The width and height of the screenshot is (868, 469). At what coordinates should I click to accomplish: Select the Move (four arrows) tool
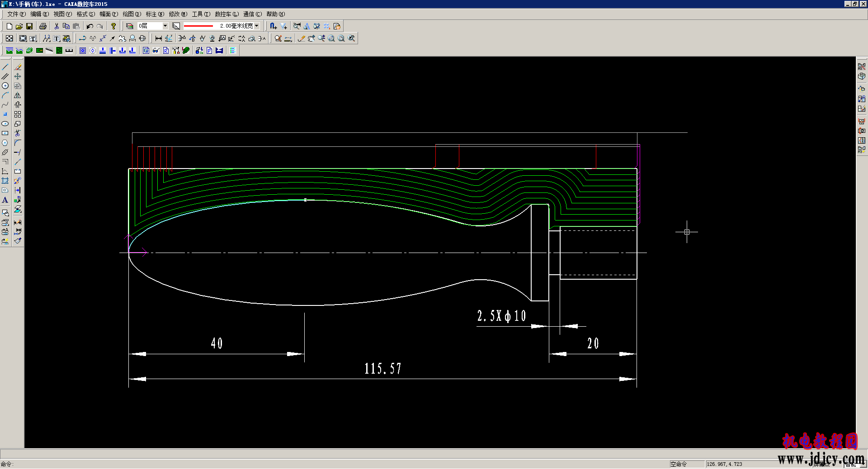click(x=18, y=76)
